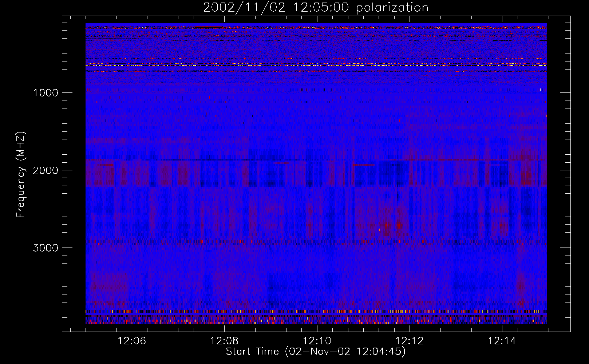Click the 'Frequency (MHZ)' y-axis label
This screenshot has width=589, height=364.
[21, 175]
